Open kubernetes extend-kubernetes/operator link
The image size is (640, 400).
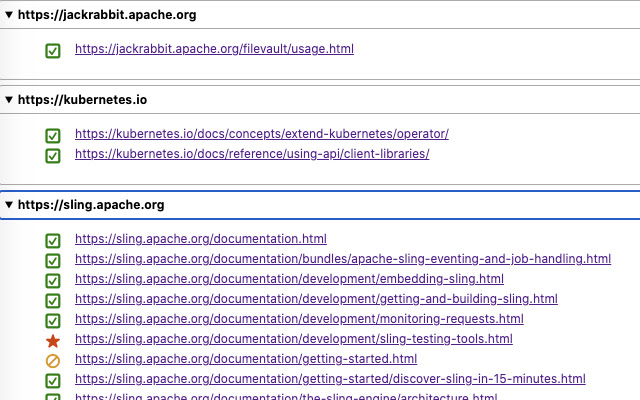(x=262, y=134)
